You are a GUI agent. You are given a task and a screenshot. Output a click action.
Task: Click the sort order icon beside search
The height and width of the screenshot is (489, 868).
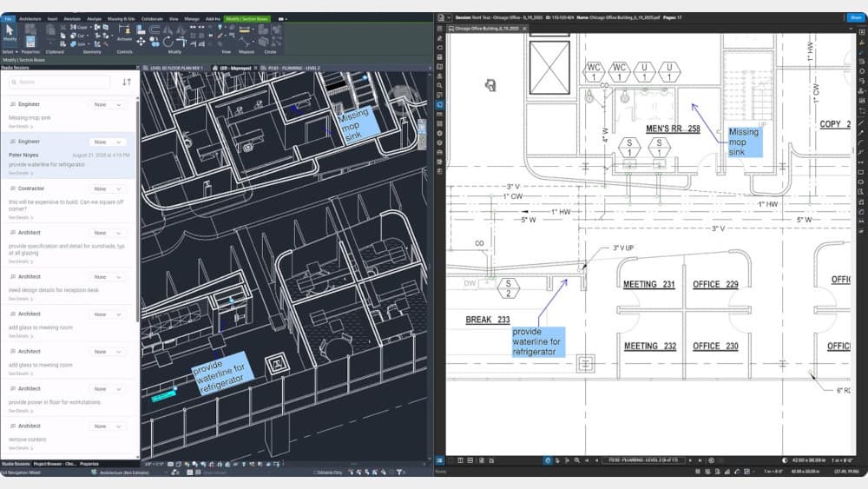127,83
